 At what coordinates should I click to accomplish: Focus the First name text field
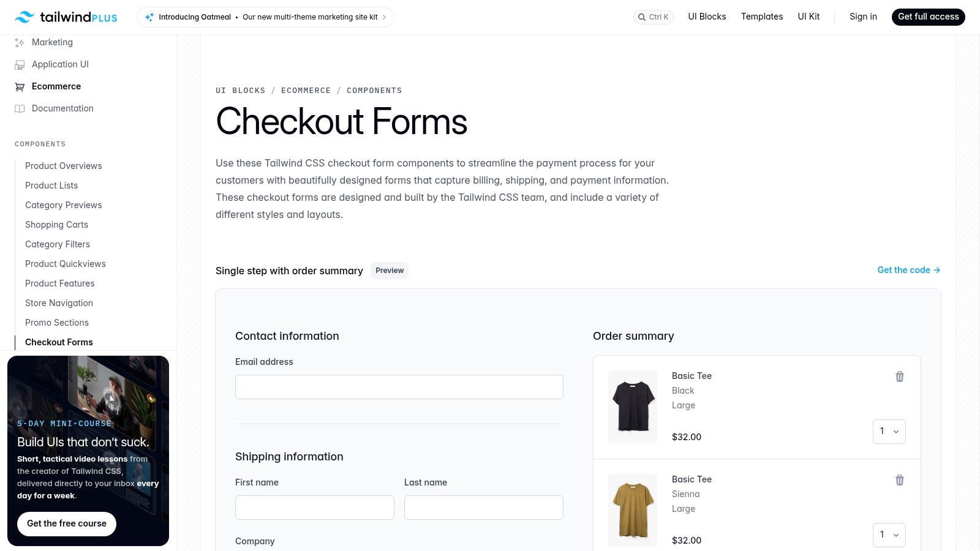pyautogui.click(x=314, y=508)
